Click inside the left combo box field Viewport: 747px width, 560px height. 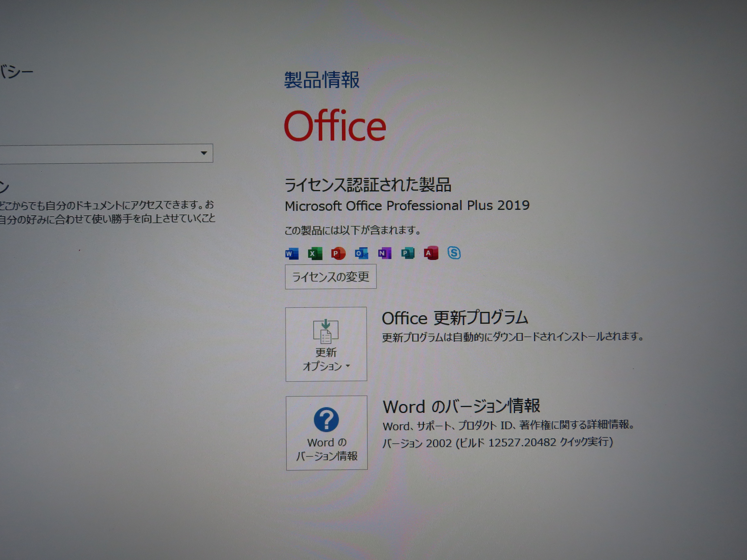point(98,154)
